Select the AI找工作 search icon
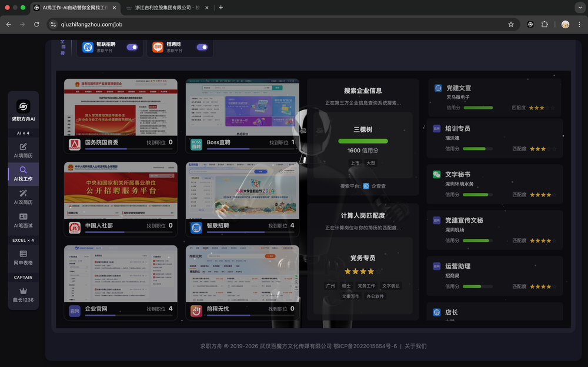 click(24, 170)
